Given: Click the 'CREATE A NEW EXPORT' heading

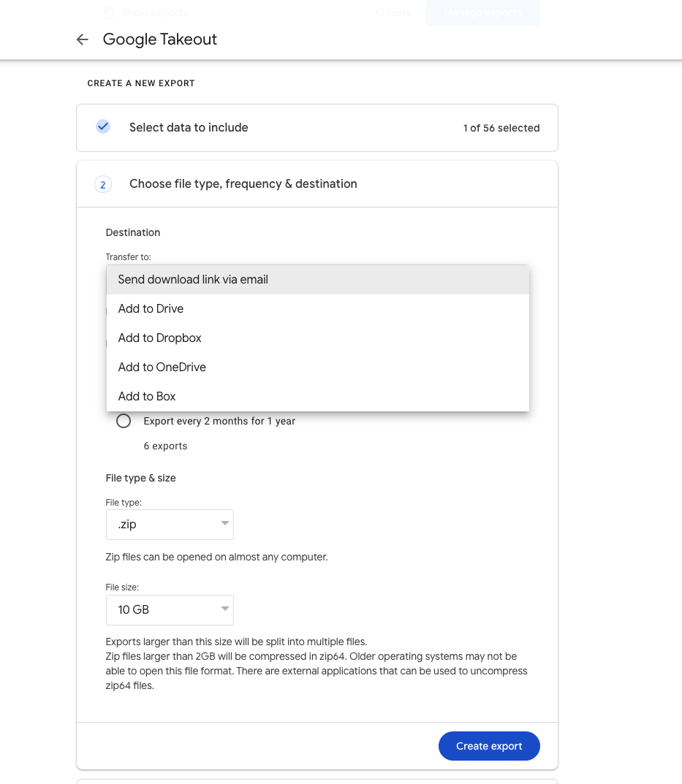Looking at the screenshot, I should 141,83.
